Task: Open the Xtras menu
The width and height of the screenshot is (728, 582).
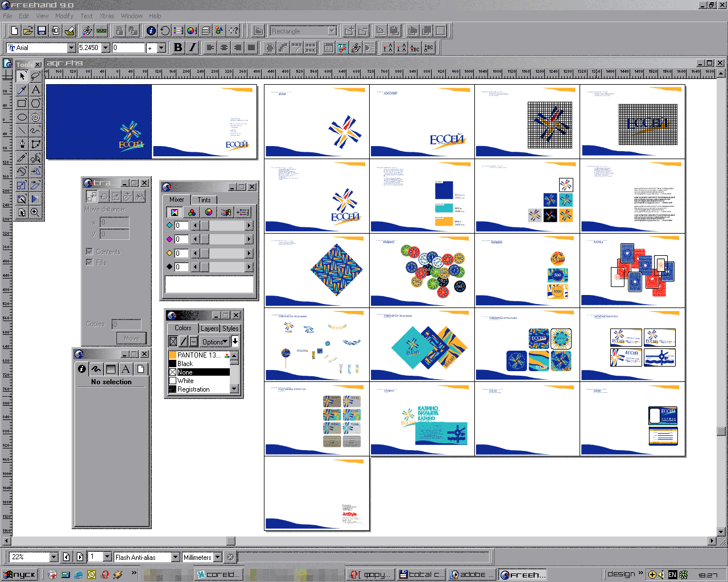Action: [x=106, y=16]
